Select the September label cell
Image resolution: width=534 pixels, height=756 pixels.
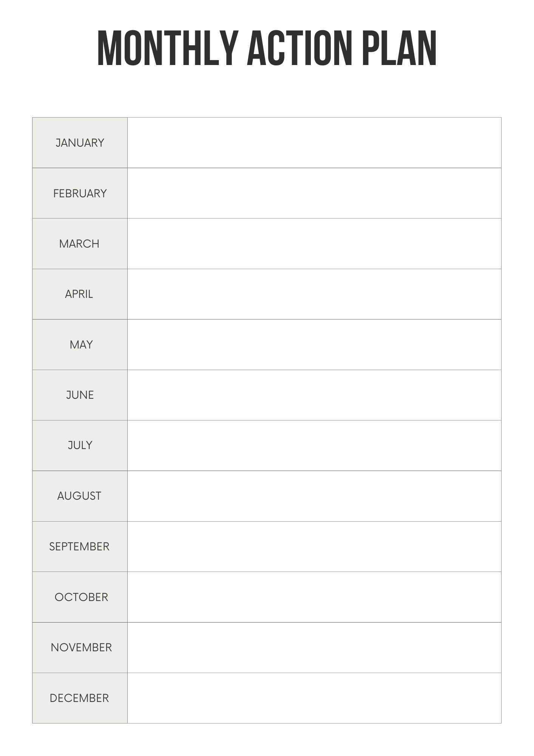[x=80, y=547]
